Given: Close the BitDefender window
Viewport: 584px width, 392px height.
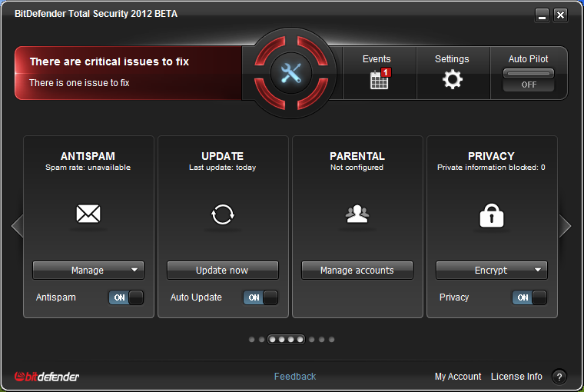Looking at the screenshot, I should click(560, 15).
